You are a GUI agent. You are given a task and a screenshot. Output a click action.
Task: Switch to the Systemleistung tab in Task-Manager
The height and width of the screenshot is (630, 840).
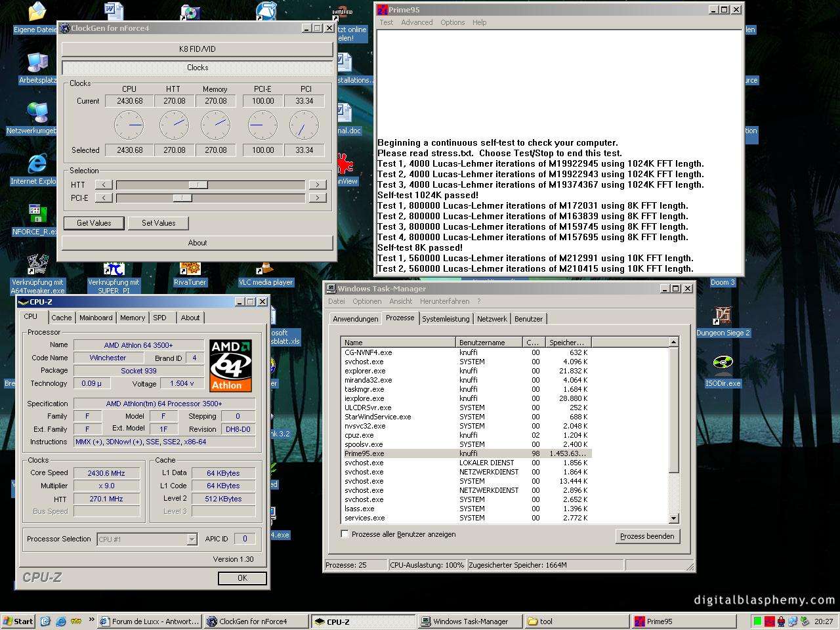(446, 319)
